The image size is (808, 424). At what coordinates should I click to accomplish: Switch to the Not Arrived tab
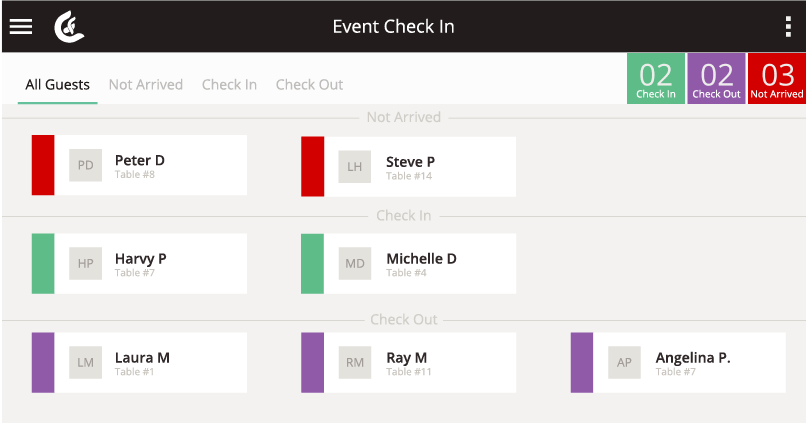coord(146,84)
